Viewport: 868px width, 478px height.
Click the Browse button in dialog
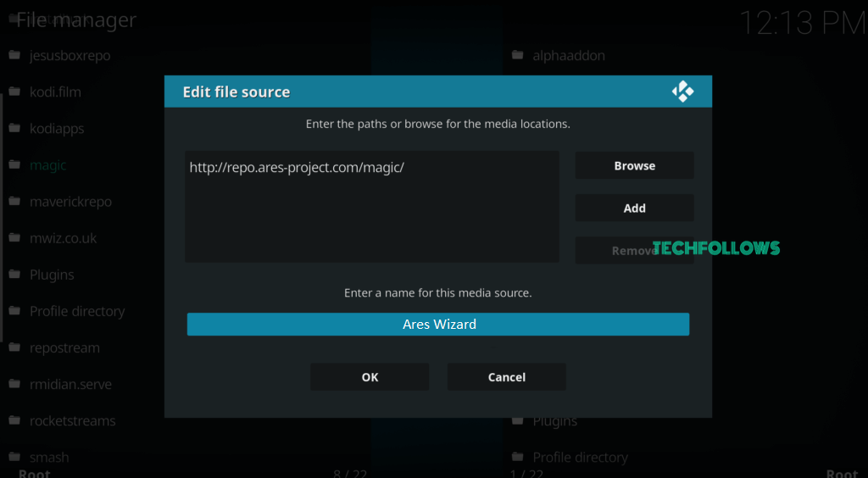coord(634,165)
